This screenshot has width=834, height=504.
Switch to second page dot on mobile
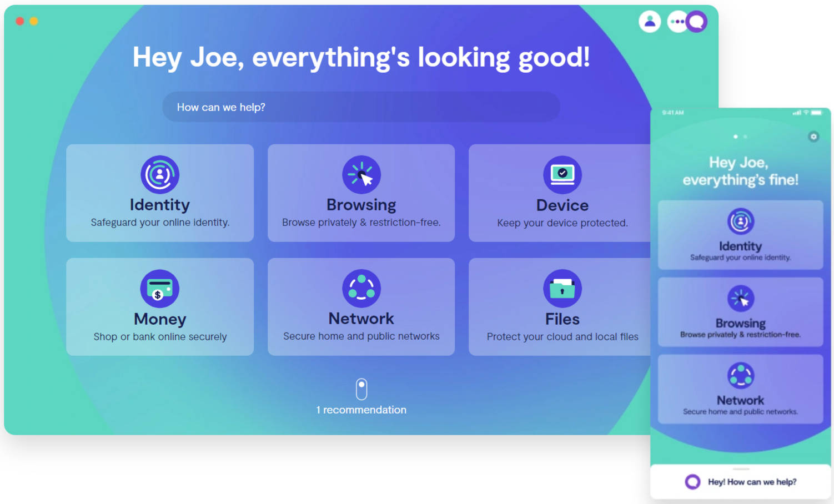point(745,137)
